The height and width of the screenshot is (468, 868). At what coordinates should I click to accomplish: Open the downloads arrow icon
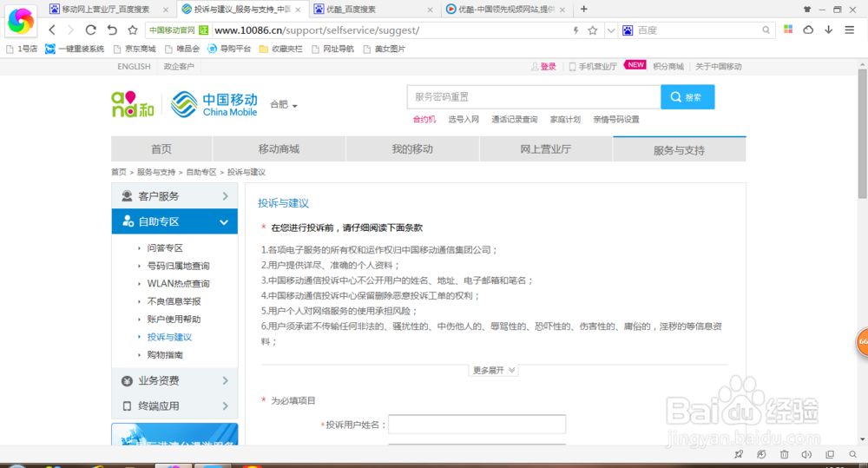pyautogui.click(x=829, y=30)
